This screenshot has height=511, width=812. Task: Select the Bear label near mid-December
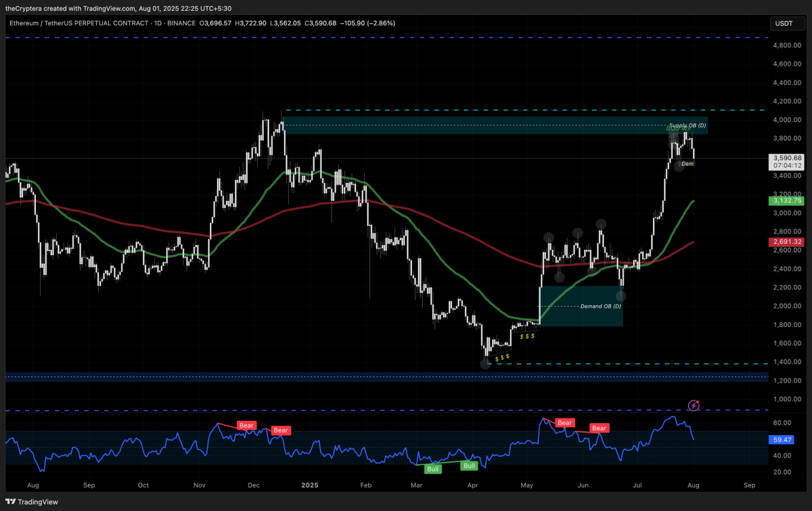[280, 430]
